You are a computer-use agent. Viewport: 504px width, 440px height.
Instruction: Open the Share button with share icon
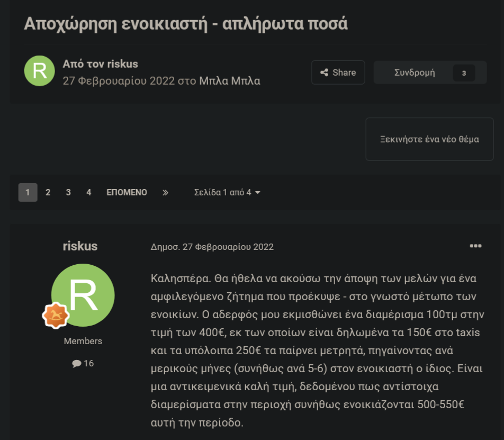coord(338,73)
